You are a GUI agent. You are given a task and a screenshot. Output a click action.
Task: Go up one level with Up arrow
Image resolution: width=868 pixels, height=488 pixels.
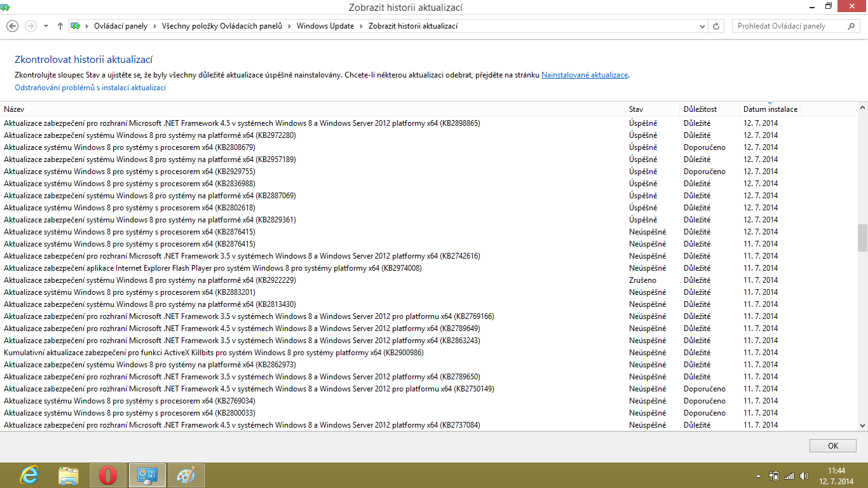pos(60,26)
